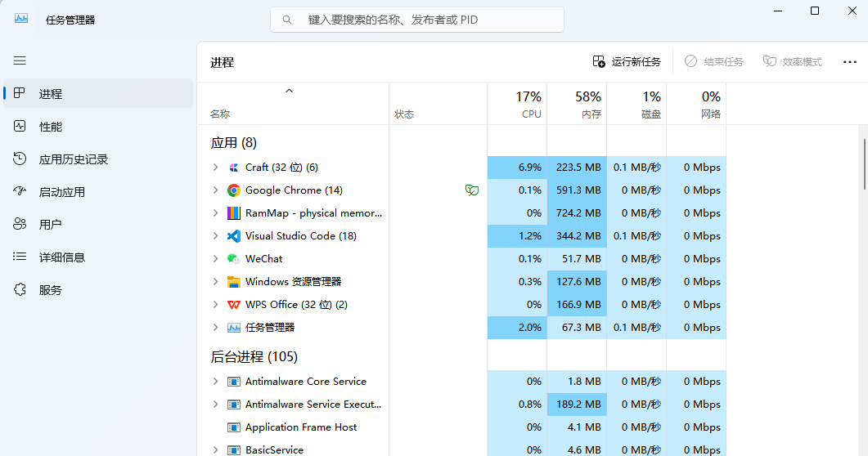The image size is (868, 456).
Task: Sort processes by 网络 (Network) column
Action: coord(696,105)
